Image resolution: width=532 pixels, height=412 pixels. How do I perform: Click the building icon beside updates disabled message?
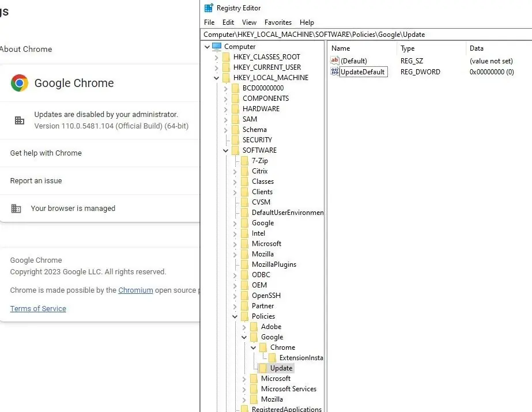point(20,120)
